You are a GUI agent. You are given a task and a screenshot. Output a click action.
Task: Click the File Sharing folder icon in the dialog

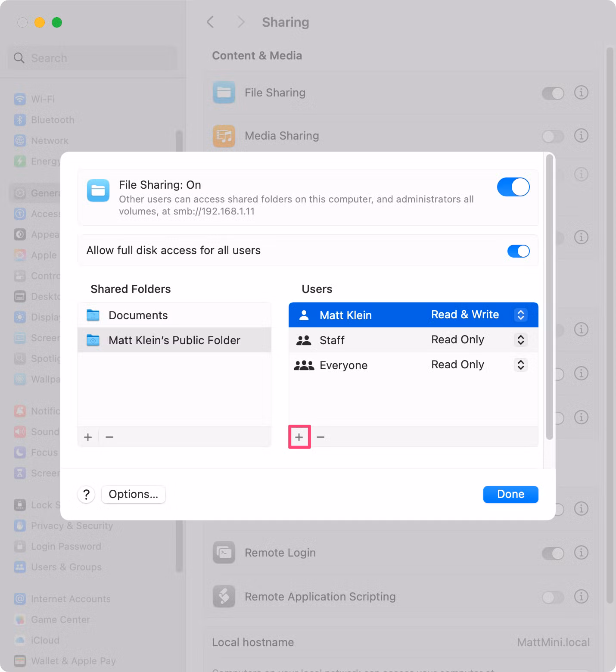pyautogui.click(x=98, y=191)
